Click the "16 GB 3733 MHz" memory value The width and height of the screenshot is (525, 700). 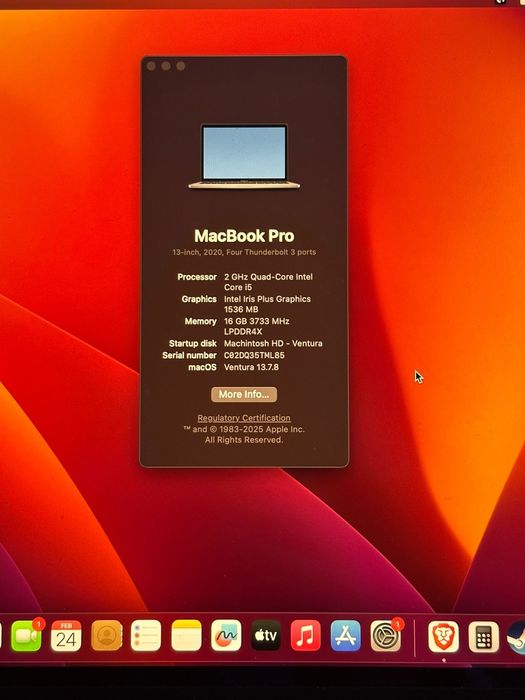(x=257, y=321)
